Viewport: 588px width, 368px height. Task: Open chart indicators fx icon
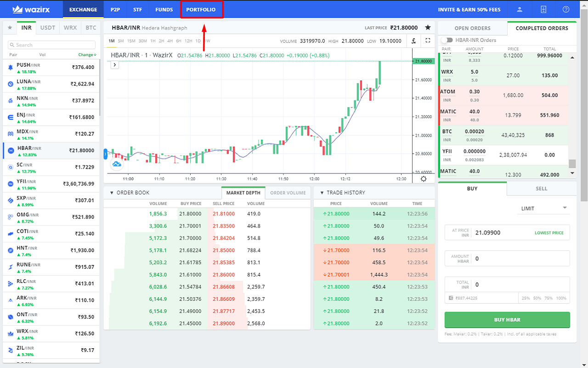(x=413, y=40)
